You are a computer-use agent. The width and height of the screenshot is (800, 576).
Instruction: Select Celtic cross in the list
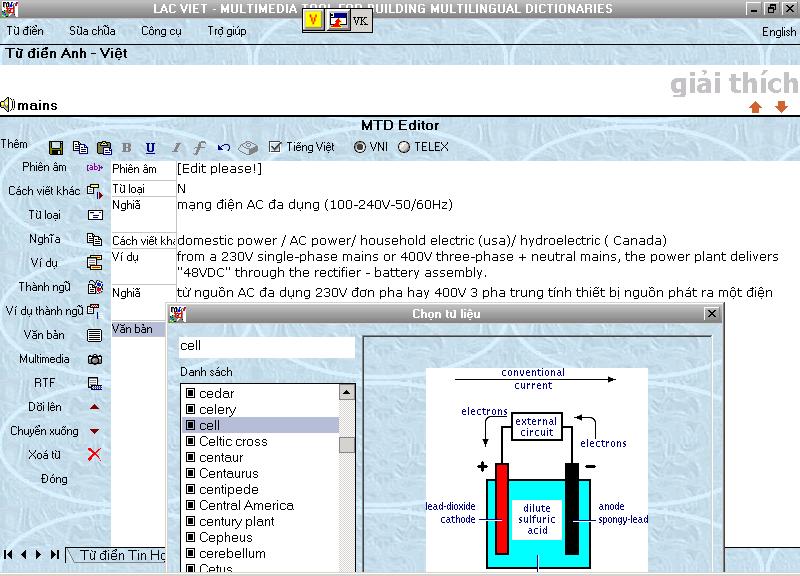pos(233,441)
